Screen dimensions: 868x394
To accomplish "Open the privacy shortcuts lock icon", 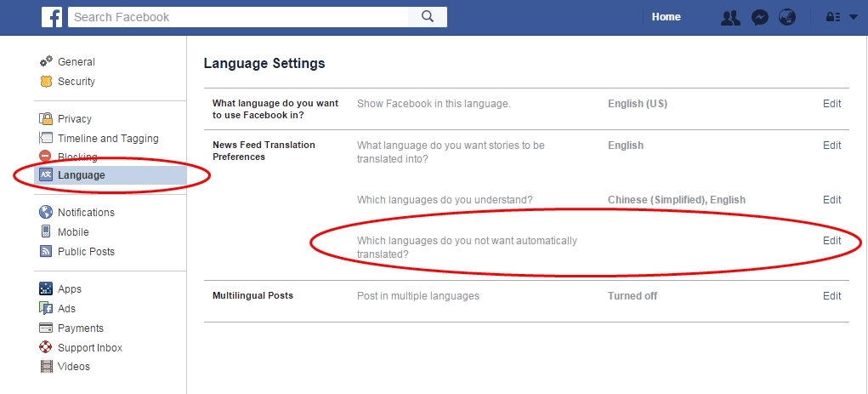I will pyautogui.click(x=833, y=17).
